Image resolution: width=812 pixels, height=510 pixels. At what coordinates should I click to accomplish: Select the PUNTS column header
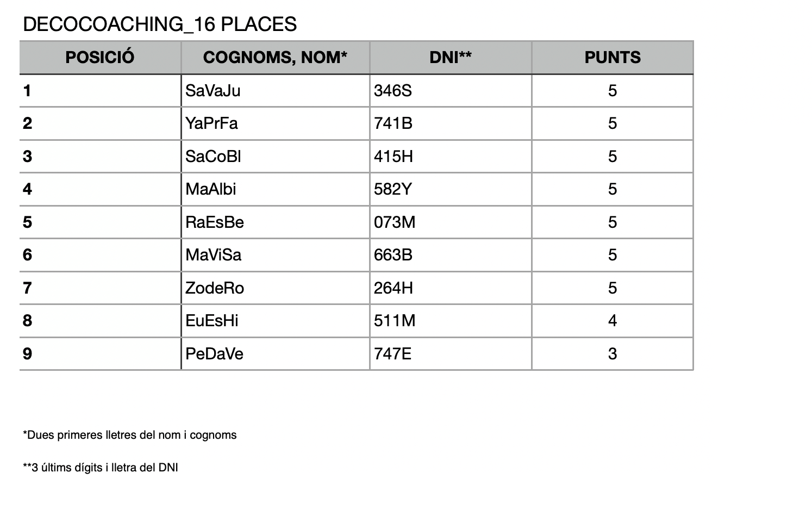click(613, 58)
